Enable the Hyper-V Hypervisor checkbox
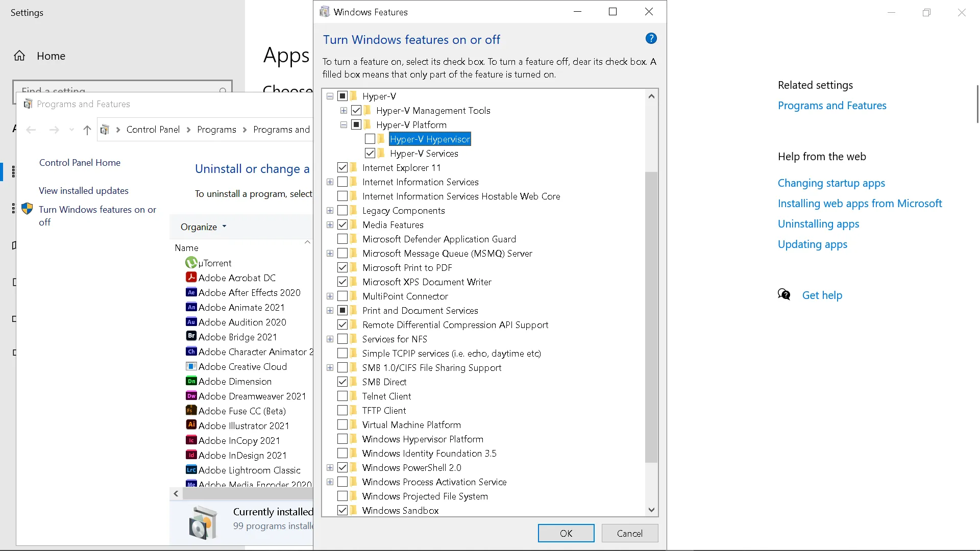980x551 pixels. tap(370, 139)
